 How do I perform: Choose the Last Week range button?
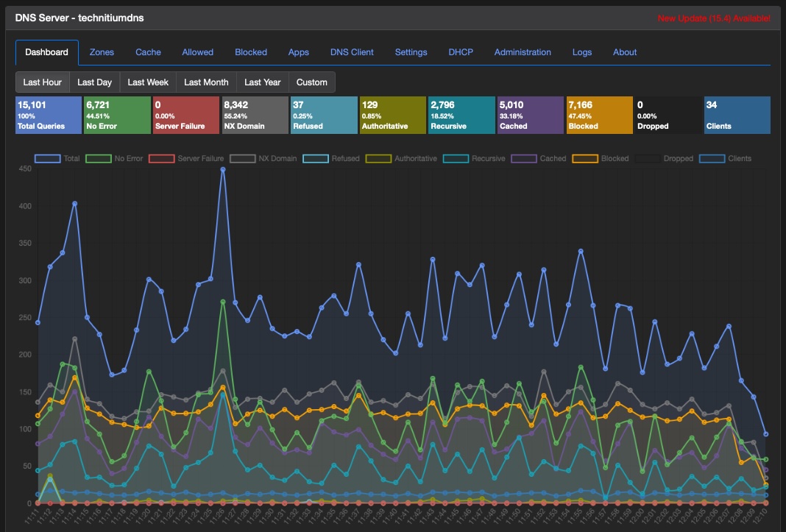click(x=148, y=82)
